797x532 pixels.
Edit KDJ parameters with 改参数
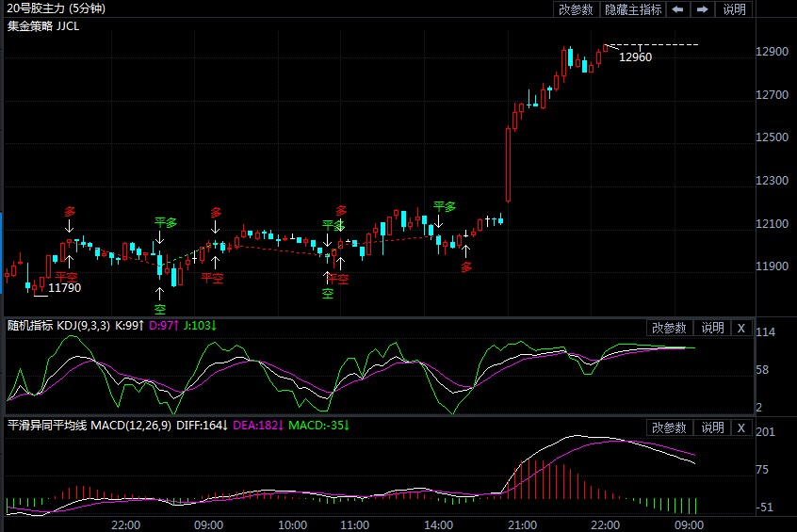[669, 328]
